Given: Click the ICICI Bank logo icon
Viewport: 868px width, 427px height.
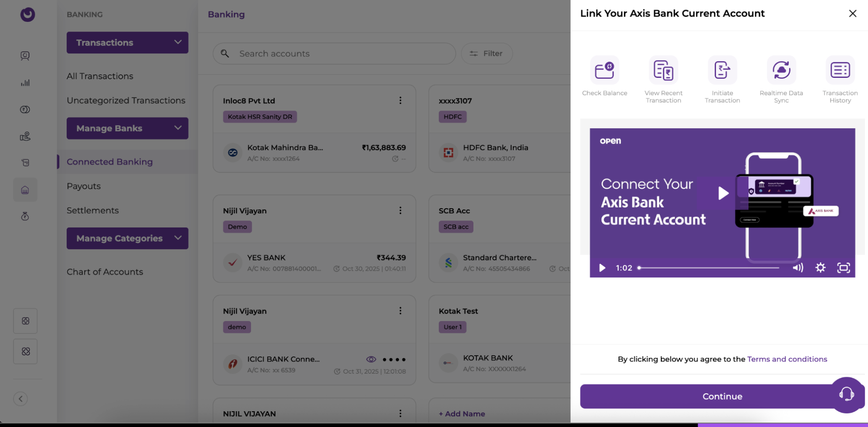Looking at the screenshot, I should 233,364.
